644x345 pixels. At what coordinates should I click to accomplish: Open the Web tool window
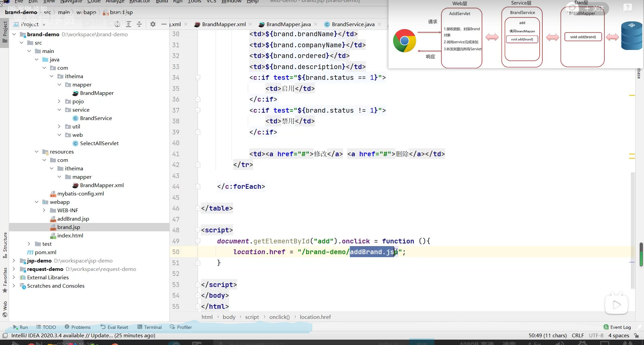coord(5,309)
